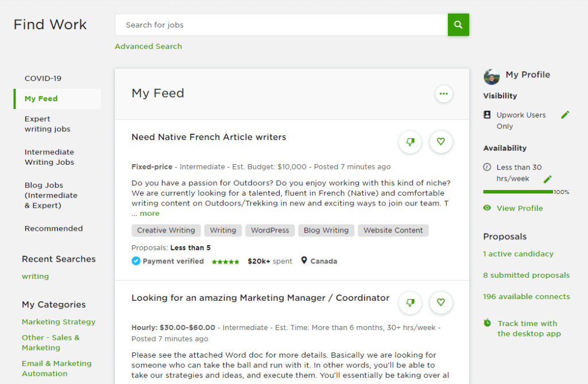Click the pencil icon next to availability hours
The image size is (588, 384).
tap(547, 179)
